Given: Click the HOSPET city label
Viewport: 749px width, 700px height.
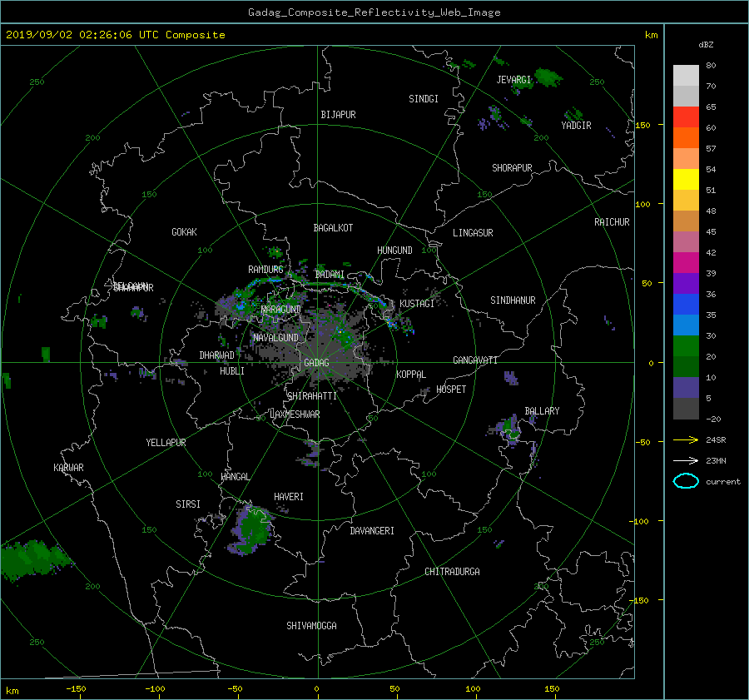Looking at the screenshot, I should (x=451, y=390).
